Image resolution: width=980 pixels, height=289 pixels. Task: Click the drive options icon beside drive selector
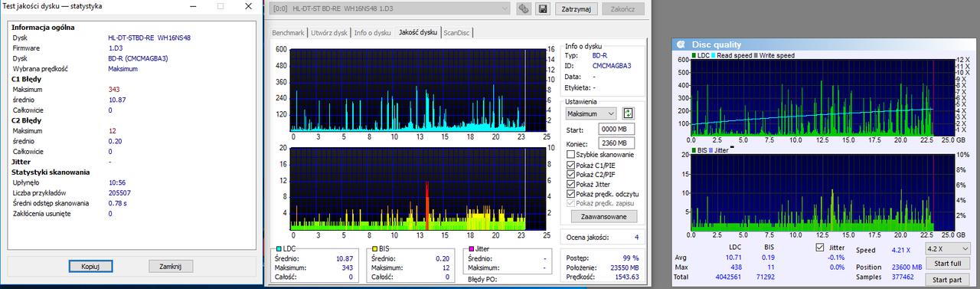[x=524, y=9]
